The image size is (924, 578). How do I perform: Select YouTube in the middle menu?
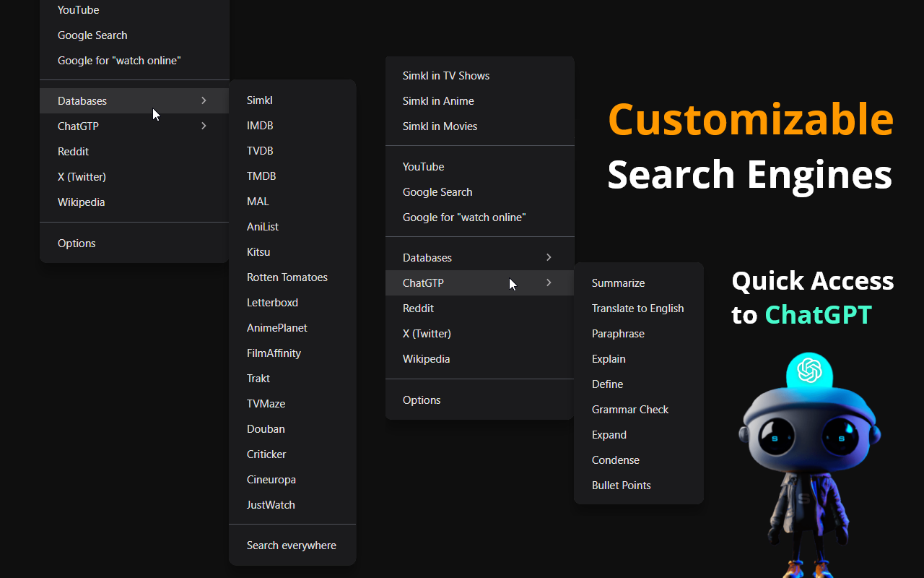pos(423,166)
